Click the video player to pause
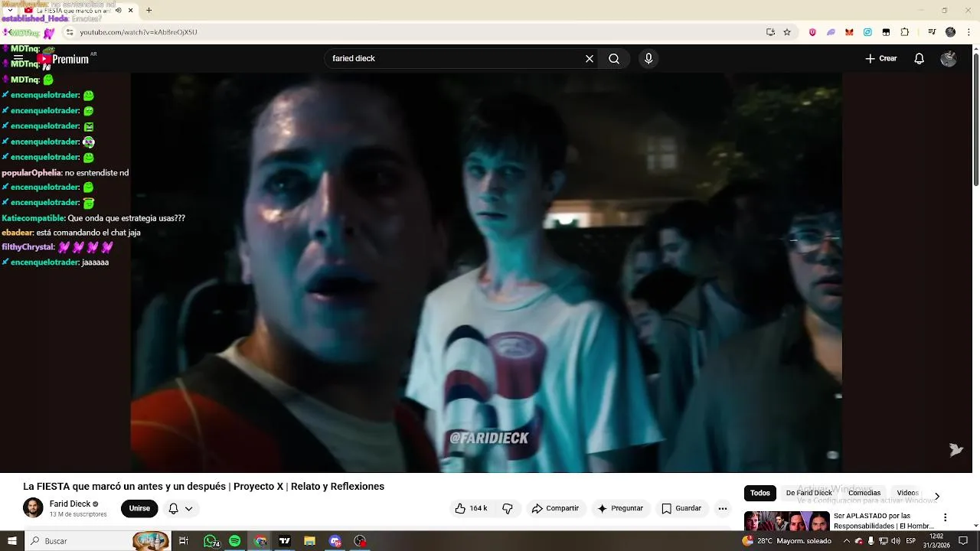Image resolution: width=980 pixels, height=551 pixels. coord(486,272)
